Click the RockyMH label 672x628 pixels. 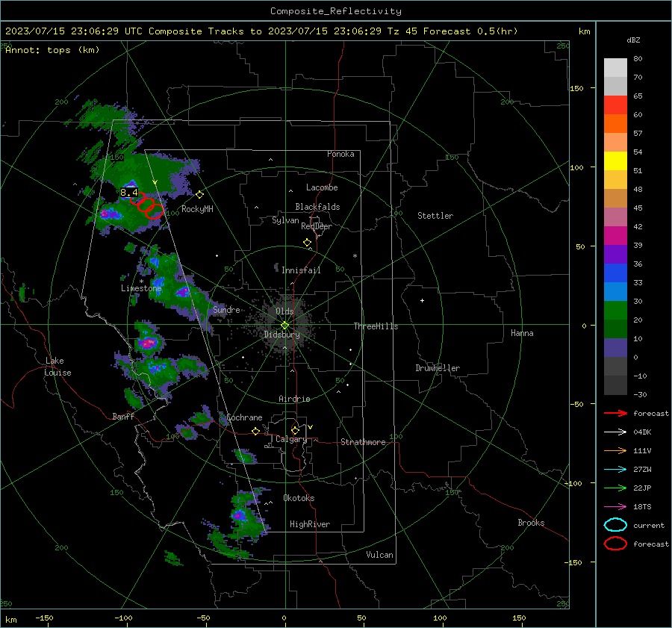coord(197,209)
